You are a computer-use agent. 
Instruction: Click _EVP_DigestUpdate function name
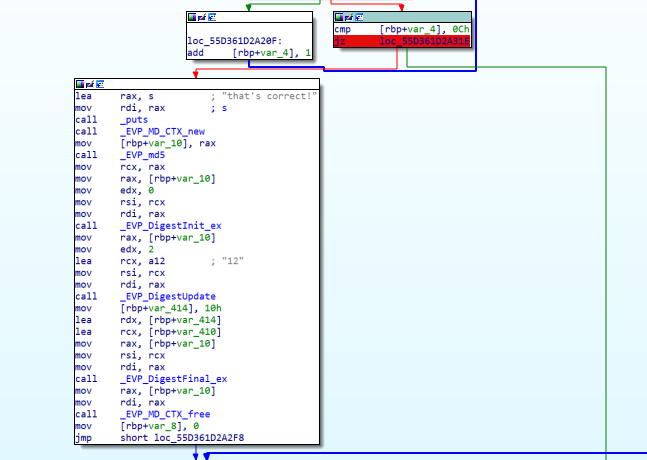click(168, 296)
